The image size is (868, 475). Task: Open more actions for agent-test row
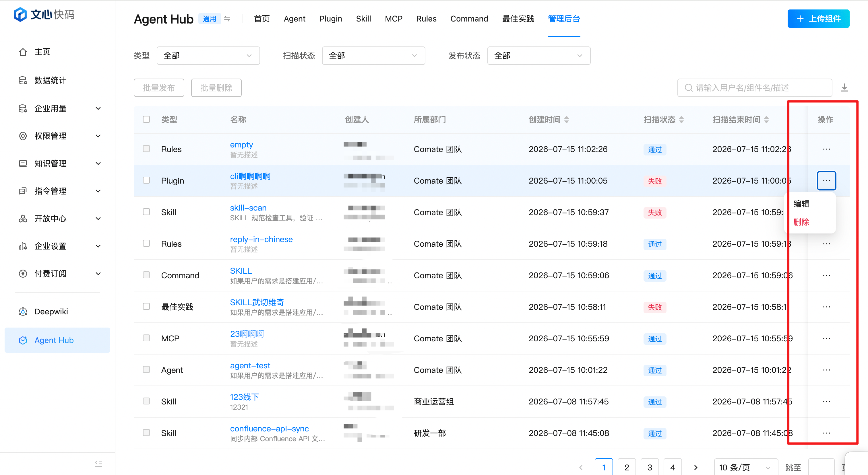pyautogui.click(x=826, y=370)
